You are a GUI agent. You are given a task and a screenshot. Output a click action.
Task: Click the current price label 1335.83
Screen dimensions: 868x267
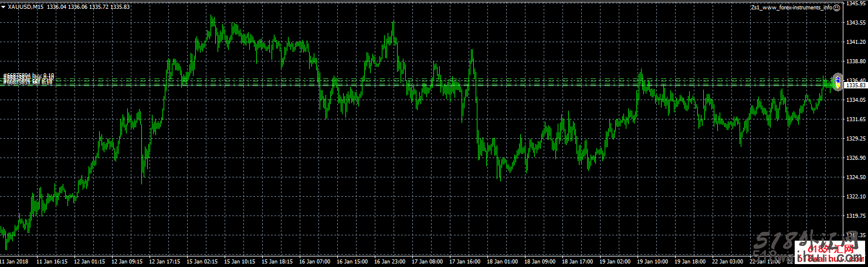click(x=856, y=85)
